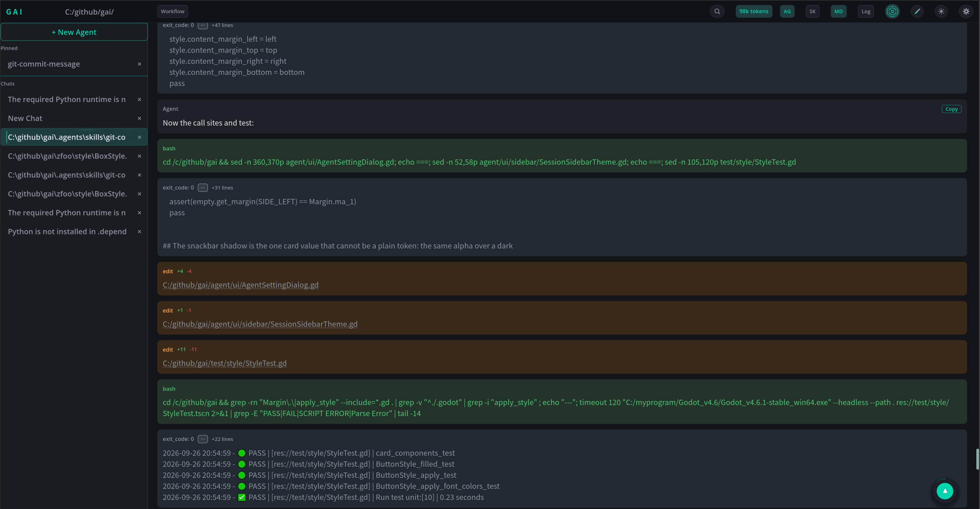The width and height of the screenshot is (980, 509).
Task: Click the card_components_test PASS line
Action: [308, 453]
